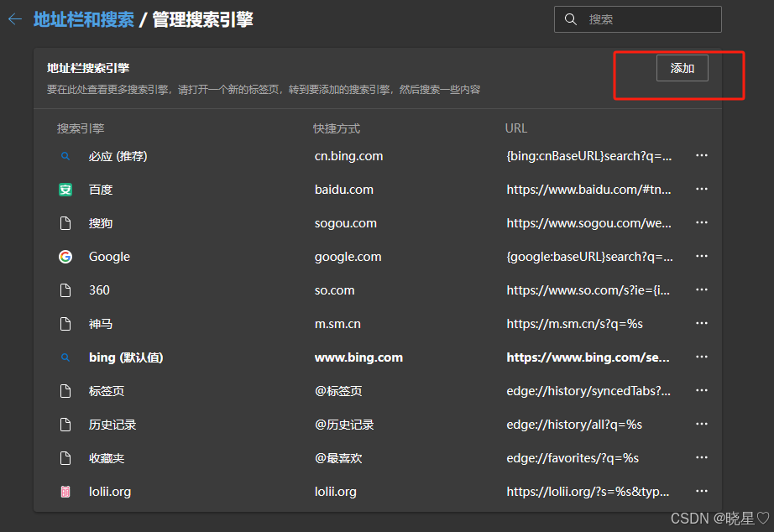774x532 pixels.
Task: Click the baidu.com shortcut text
Action: (x=344, y=190)
